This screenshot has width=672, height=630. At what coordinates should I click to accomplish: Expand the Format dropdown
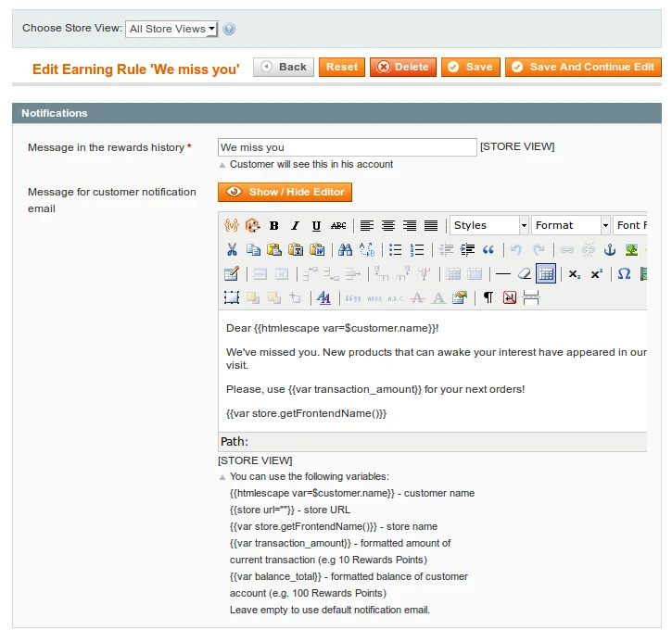click(x=570, y=225)
